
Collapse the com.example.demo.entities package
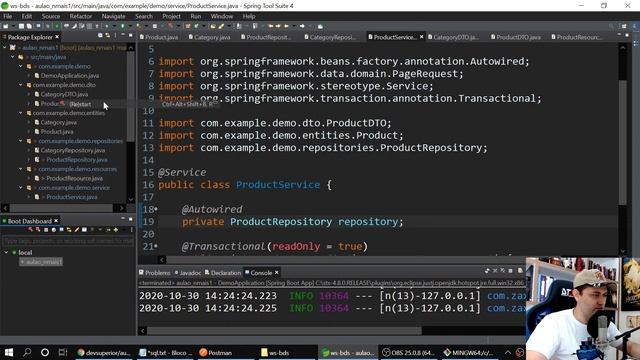coord(21,113)
